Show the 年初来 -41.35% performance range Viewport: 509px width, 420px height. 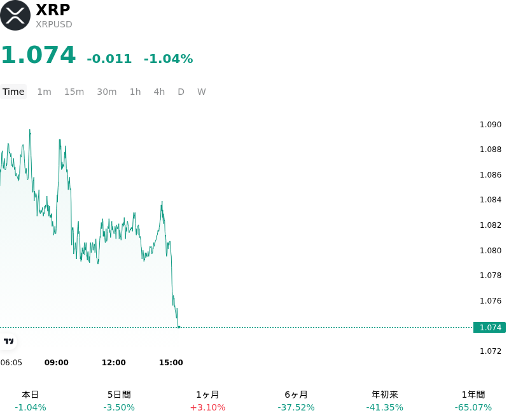coord(385,401)
